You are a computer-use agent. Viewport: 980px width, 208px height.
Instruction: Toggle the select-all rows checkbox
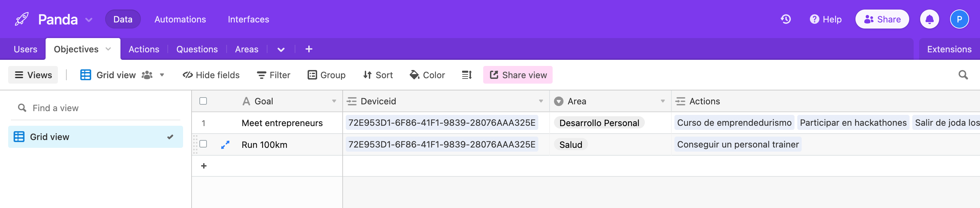point(203,101)
